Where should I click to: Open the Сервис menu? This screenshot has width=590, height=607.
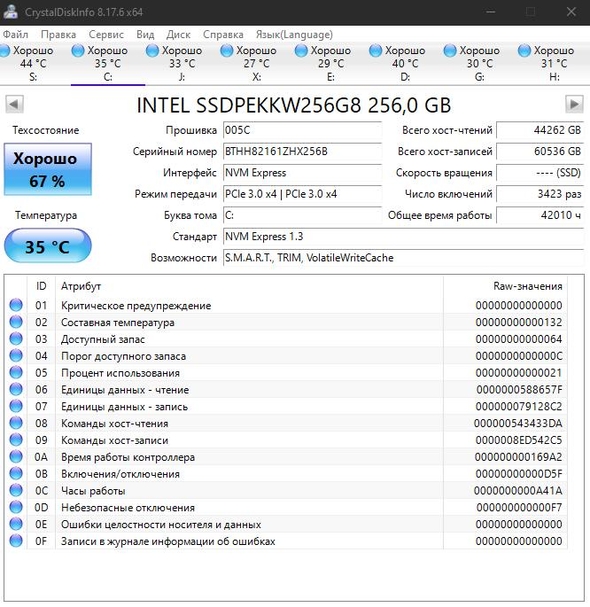(x=106, y=34)
